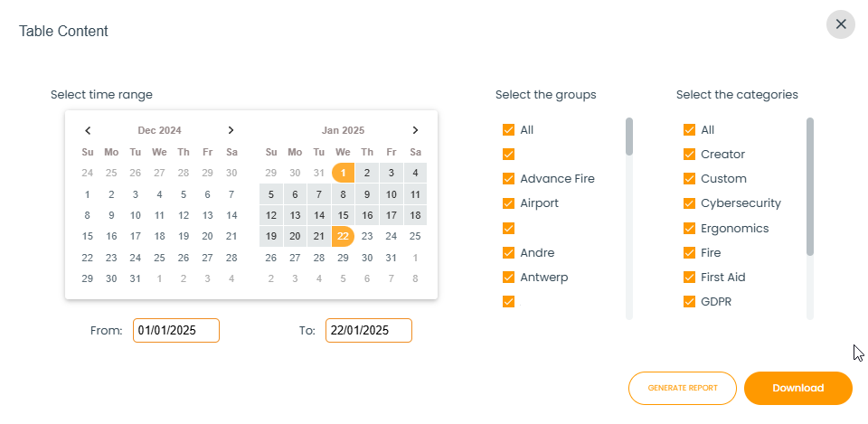Go to previous month in Dec 2024 calendar
The height and width of the screenshot is (424, 868).
pos(88,130)
